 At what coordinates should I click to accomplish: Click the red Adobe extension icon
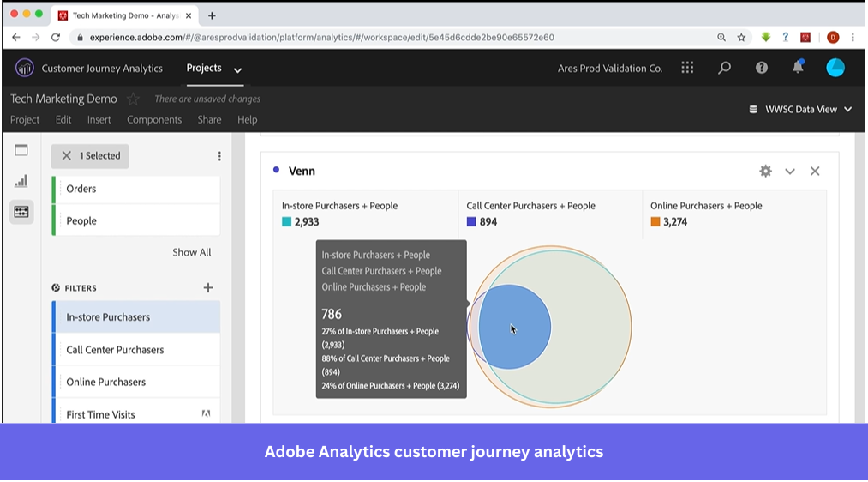coord(805,37)
